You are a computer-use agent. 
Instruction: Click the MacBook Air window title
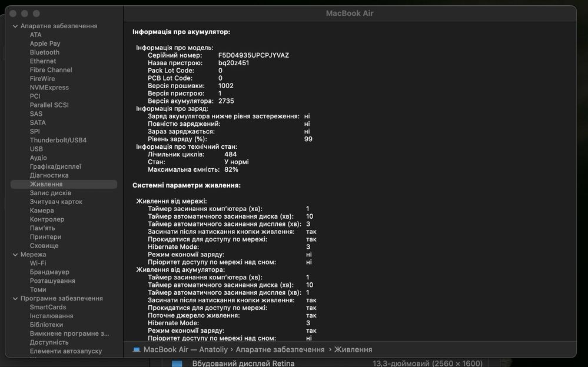tap(350, 14)
